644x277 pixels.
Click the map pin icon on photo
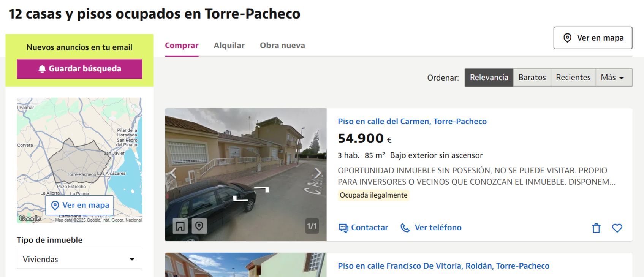(199, 226)
